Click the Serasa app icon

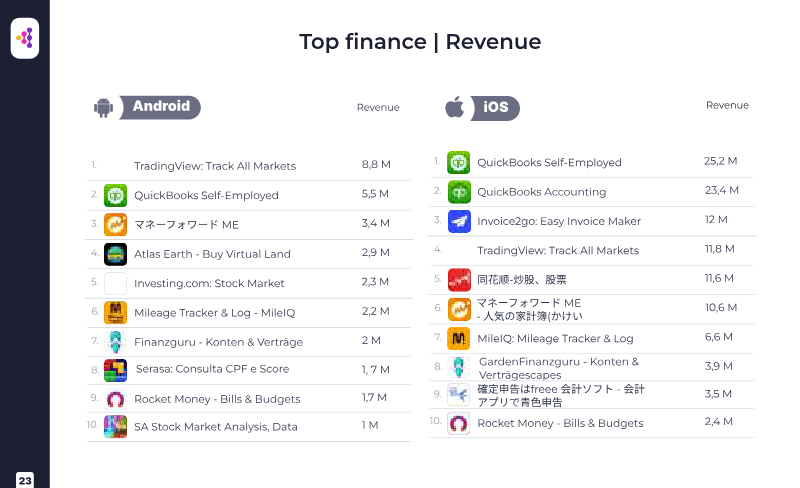pyautogui.click(x=115, y=370)
